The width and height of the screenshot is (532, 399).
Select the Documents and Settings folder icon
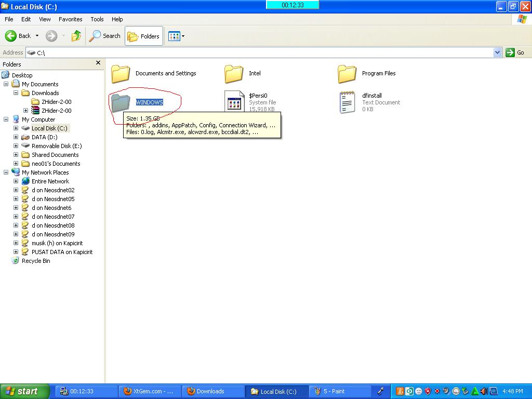pyautogui.click(x=121, y=74)
